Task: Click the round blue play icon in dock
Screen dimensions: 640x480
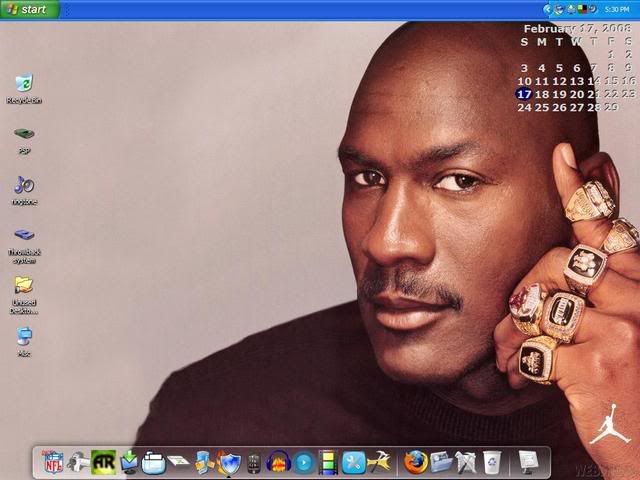Action: coord(303,462)
